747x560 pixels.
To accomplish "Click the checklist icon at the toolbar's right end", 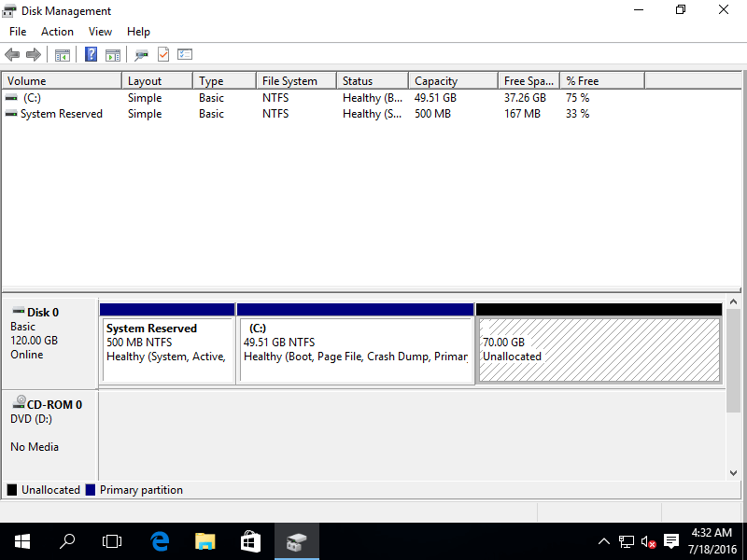I will [x=185, y=55].
